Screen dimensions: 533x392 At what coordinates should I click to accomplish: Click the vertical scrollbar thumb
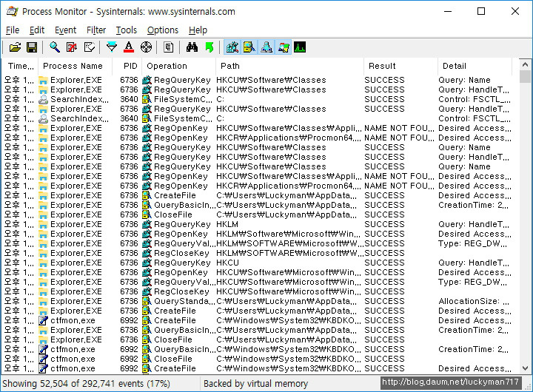[525, 76]
